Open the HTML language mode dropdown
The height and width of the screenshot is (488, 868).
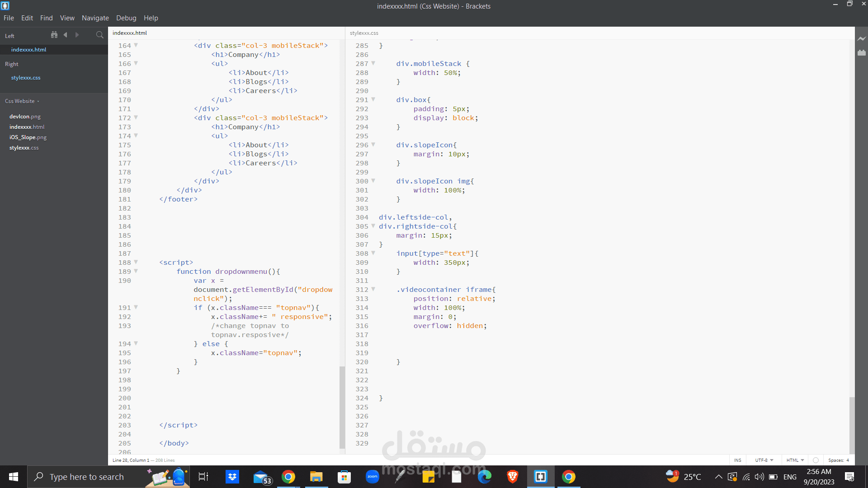click(x=795, y=460)
